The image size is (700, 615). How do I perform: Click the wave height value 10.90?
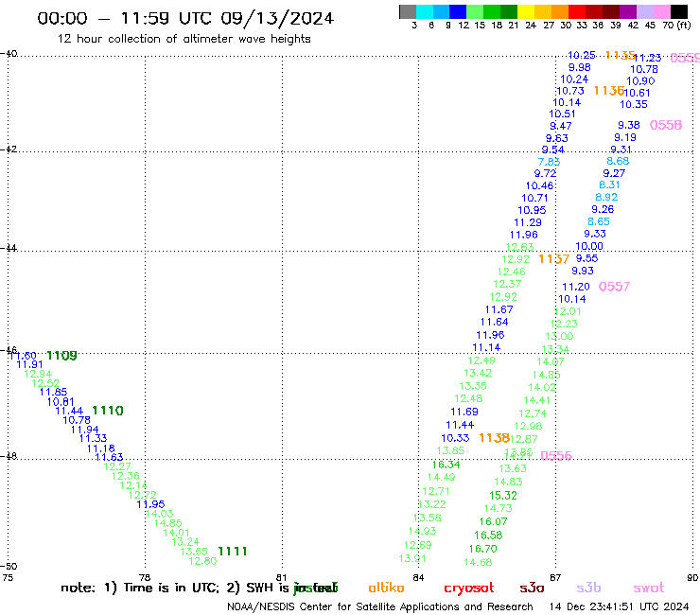point(640,81)
